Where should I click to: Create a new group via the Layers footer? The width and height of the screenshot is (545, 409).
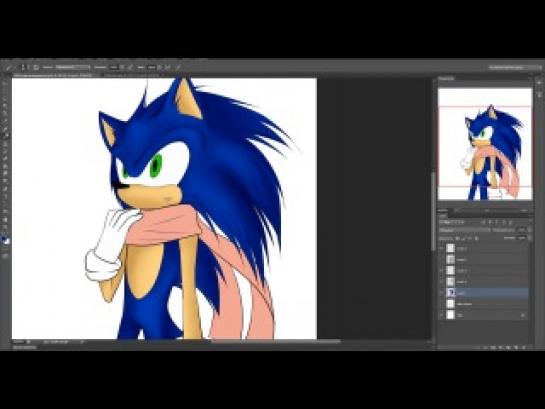point(508,347)
